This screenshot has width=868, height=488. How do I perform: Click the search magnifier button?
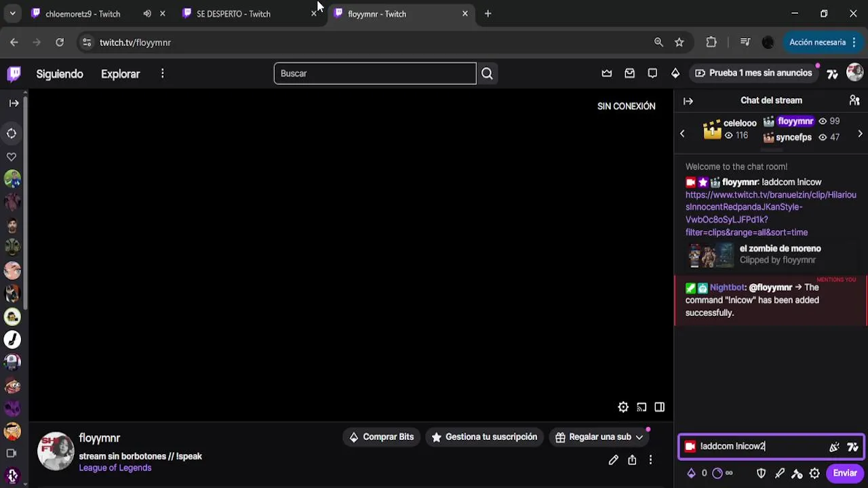pyautogui.click(x=487, y=73)
